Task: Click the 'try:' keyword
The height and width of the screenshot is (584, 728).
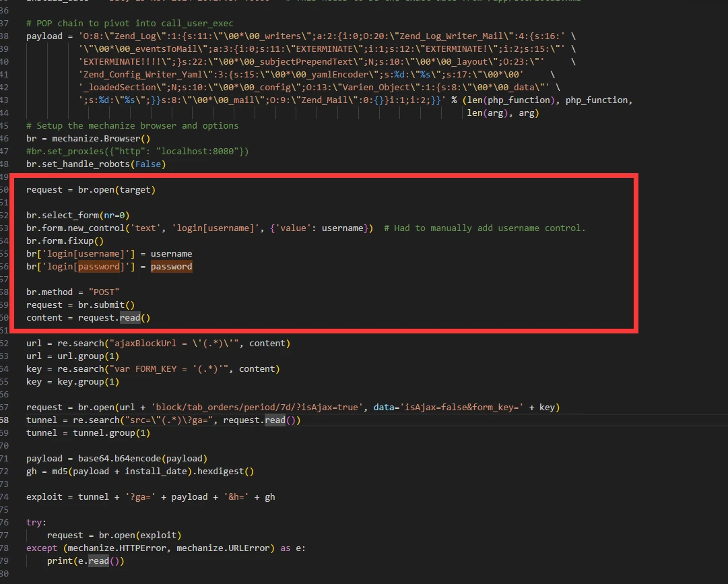Action: [x=36, y=522]
